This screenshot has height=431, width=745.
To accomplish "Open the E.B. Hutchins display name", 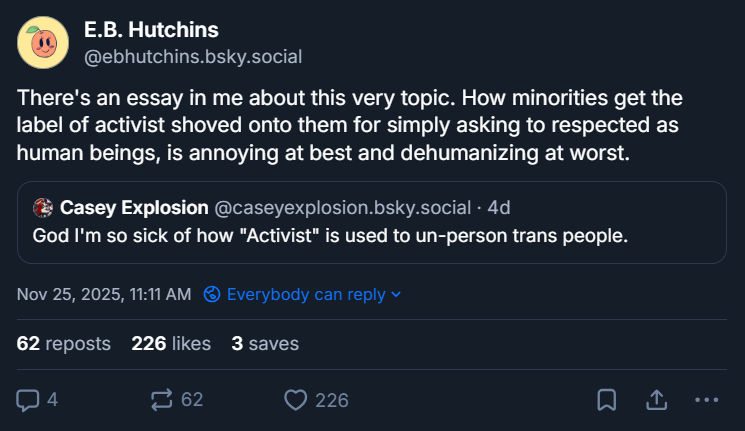I will tap(150, 30).
